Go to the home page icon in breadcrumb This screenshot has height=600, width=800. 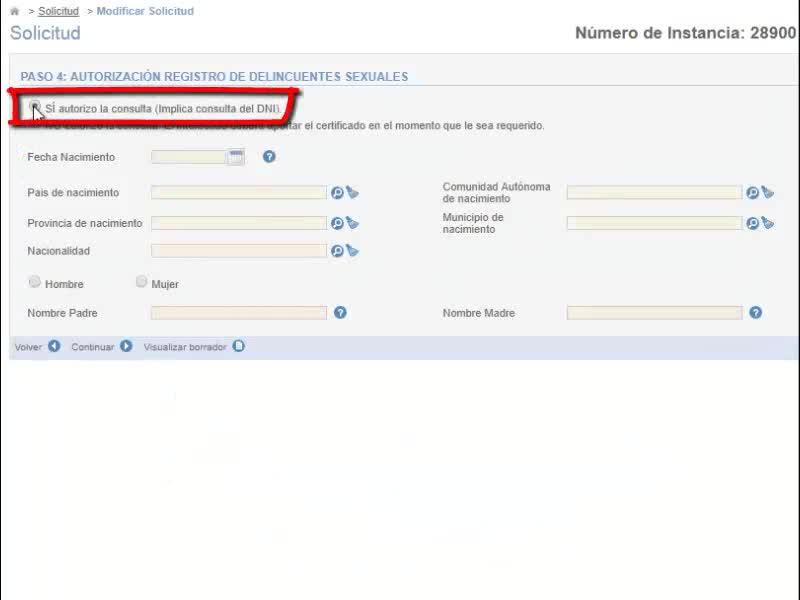(x=15, y=11)
